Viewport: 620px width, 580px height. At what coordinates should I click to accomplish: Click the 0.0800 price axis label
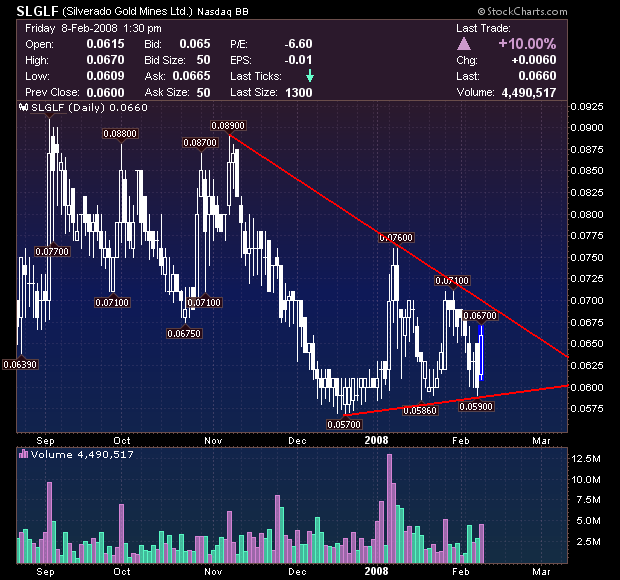[x=587, y=214]
